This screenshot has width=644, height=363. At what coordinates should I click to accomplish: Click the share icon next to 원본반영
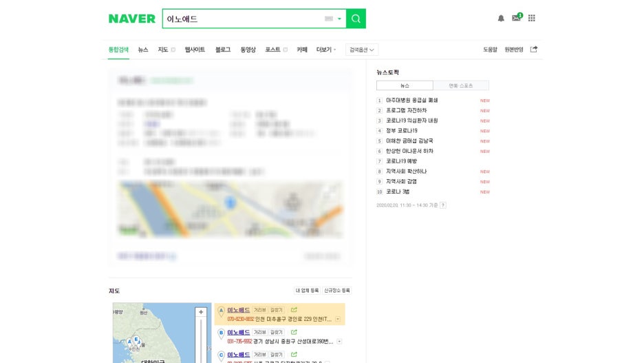533,50
